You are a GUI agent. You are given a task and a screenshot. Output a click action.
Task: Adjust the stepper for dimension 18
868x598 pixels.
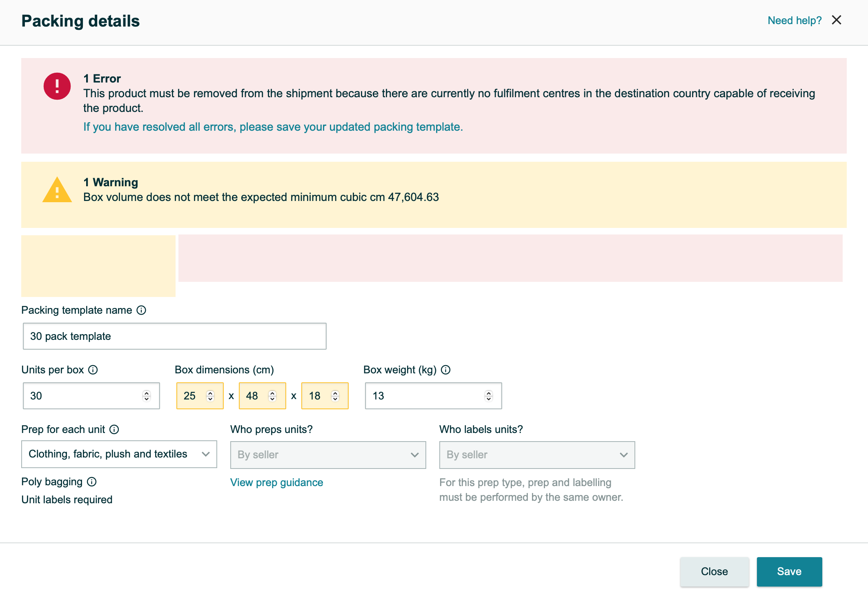tap(335, 396)
